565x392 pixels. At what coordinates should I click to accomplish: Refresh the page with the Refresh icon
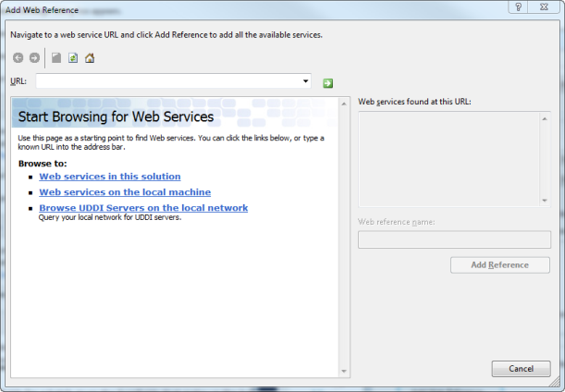(x=73, y=58)
